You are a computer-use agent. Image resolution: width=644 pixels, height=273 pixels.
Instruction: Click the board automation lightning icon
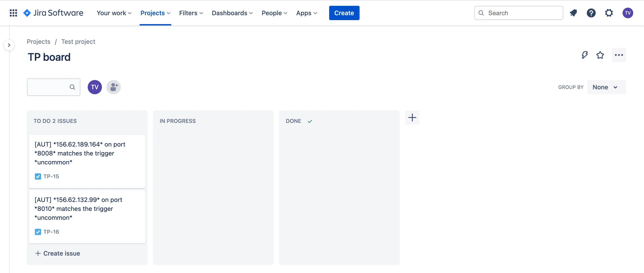(585, 55)
